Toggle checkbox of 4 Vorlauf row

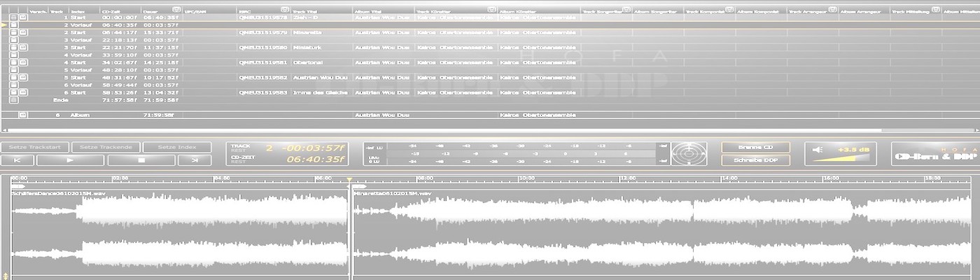13,55
